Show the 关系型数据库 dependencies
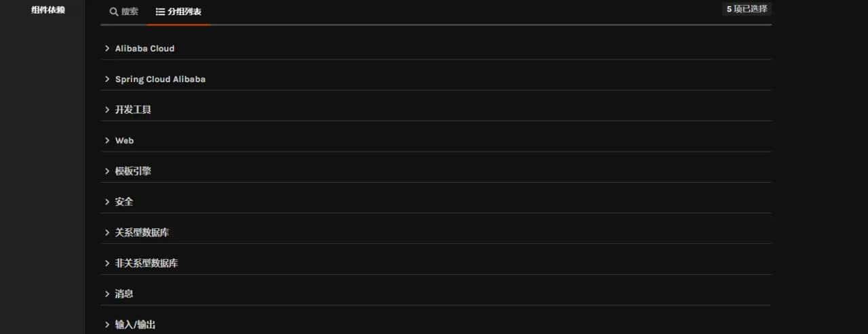Viewport: 868px width, 334px height. pos(142,232)
